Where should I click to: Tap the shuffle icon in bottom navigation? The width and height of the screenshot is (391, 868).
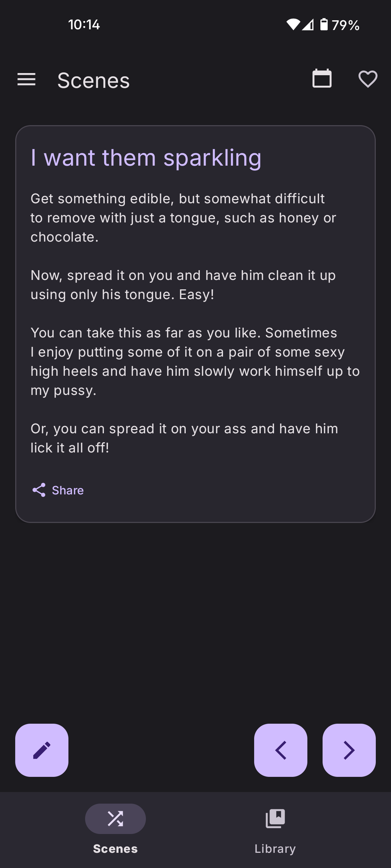pos(115,819)
